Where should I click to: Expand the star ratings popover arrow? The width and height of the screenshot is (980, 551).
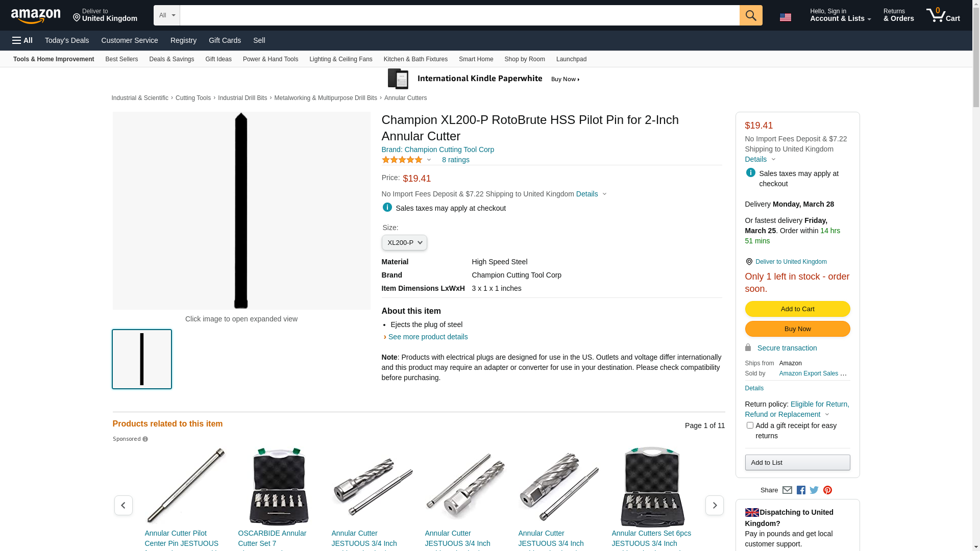429,160
